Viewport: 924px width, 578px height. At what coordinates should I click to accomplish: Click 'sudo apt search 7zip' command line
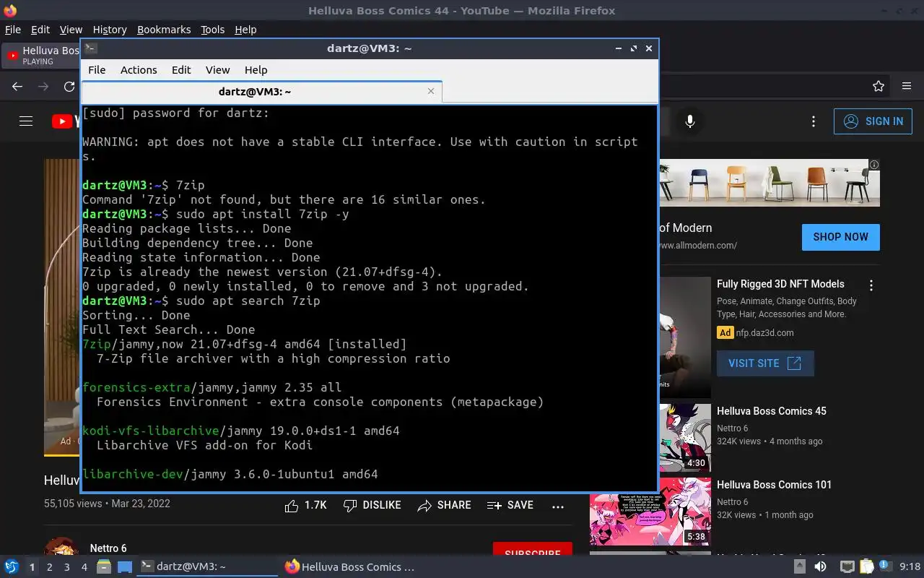click(x=248, y=301)
